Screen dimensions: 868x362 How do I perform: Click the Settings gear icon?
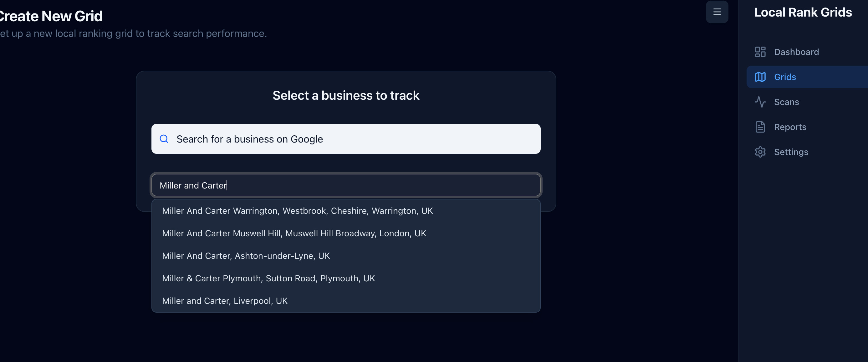point(760,152)
